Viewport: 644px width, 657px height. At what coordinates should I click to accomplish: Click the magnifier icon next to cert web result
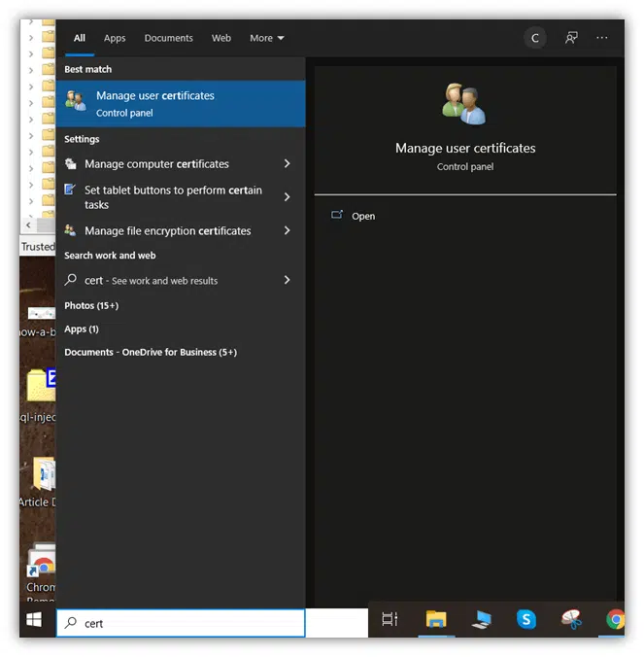70,280
